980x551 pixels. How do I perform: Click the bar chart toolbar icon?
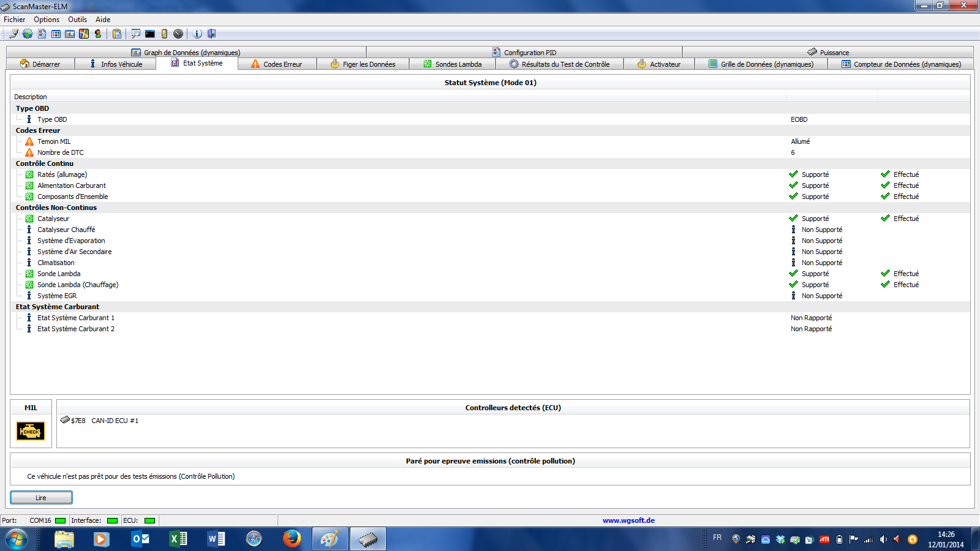click(x=70, y=34)
